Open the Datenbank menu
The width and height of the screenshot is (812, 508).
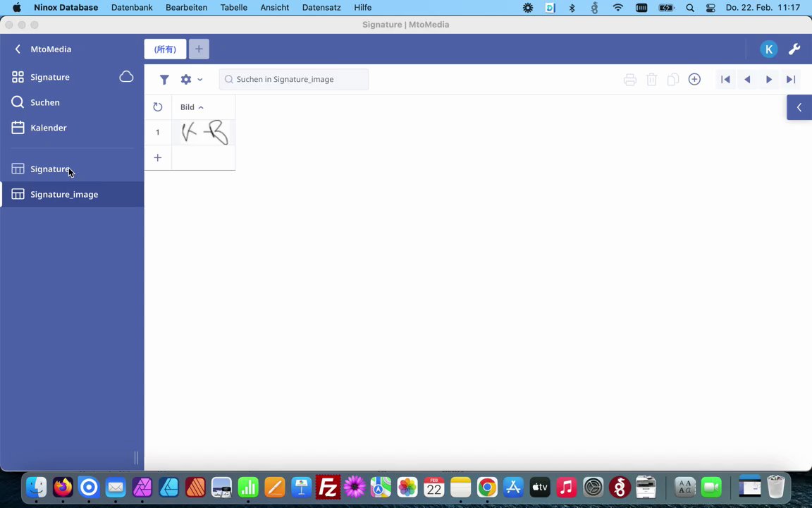pyautogui.click(x=132, y=8)
